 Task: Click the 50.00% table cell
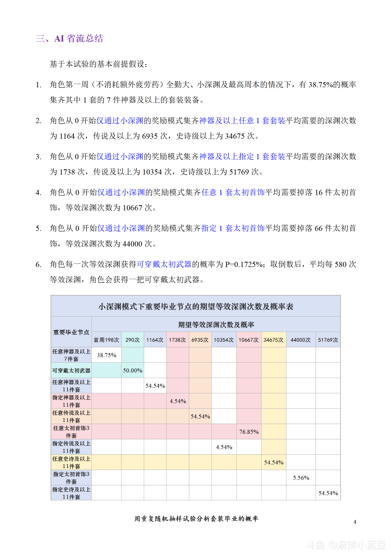point(132,371)
